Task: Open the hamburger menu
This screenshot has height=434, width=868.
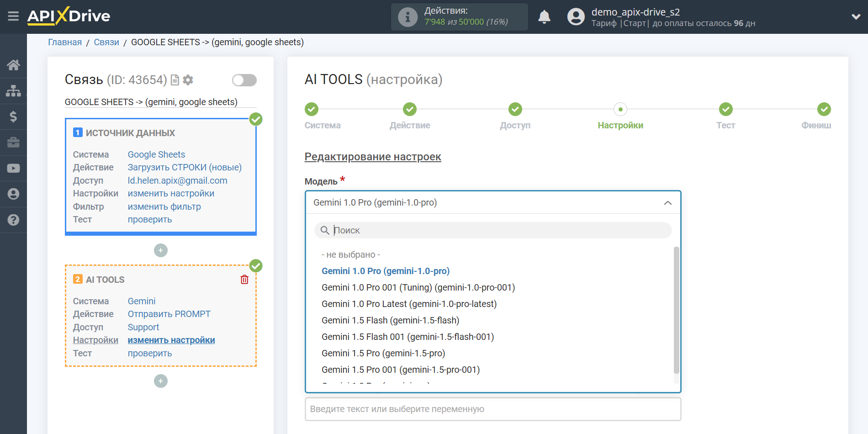Action: point(13,16)
